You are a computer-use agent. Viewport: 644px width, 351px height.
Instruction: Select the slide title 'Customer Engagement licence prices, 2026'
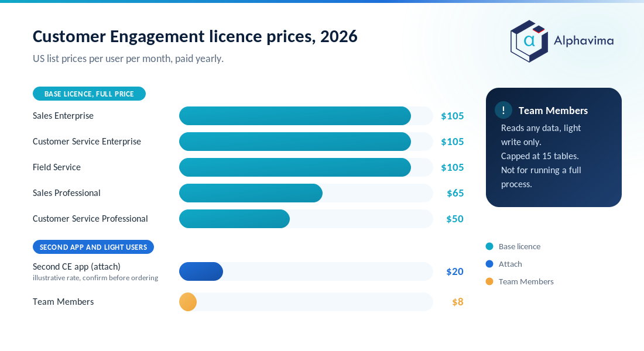click(195, 36)
